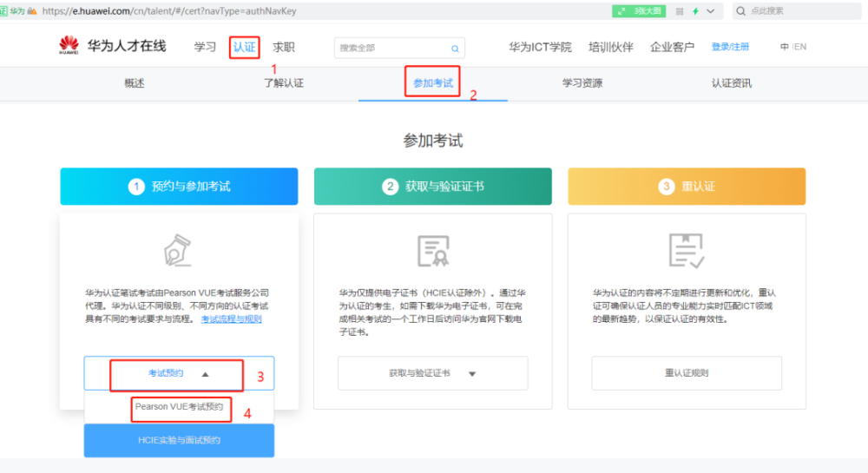This screenshot has height=473, width=868.
Task: Click the 参加考试 page heading
Action: (x=433, y=141)
